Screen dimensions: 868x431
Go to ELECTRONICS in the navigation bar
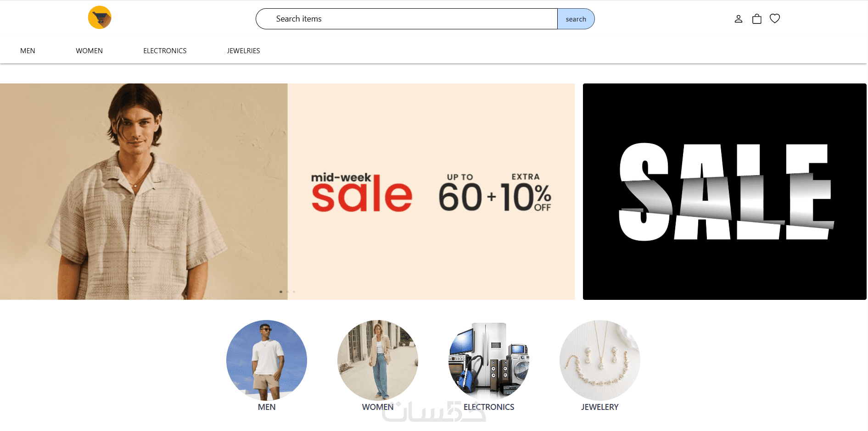pyautogui.click(x=165, y=51)
